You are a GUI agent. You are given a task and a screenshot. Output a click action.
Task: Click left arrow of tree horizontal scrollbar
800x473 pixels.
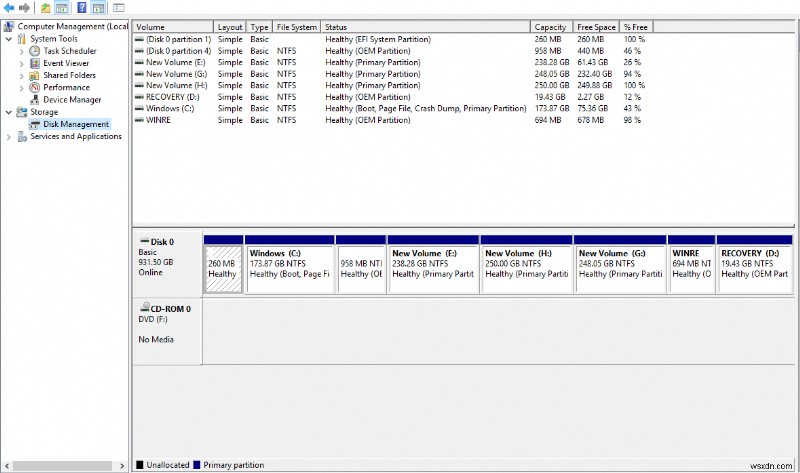tap(7, 465)
